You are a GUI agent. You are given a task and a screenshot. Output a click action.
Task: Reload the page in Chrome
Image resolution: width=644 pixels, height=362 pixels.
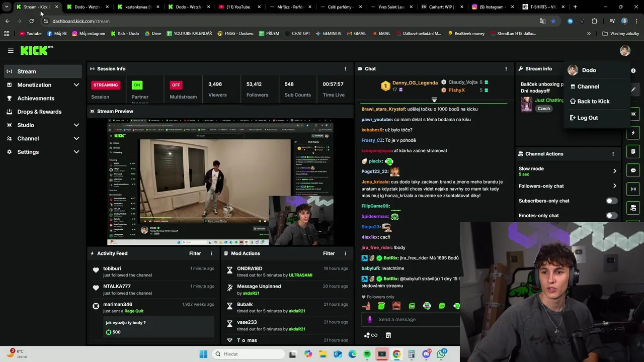tap(31, 21)
